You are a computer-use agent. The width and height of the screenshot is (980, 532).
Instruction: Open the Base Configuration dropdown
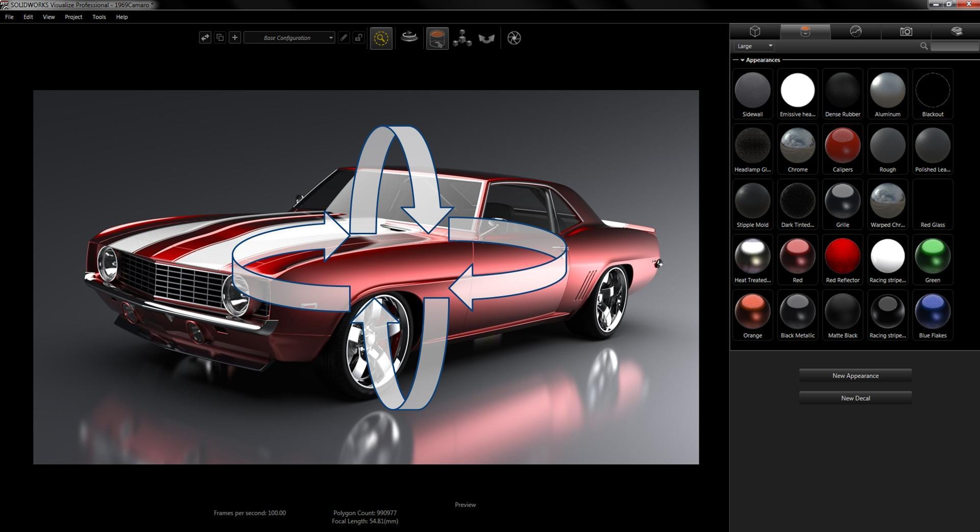pyautogui.click(x=289, y=38)
